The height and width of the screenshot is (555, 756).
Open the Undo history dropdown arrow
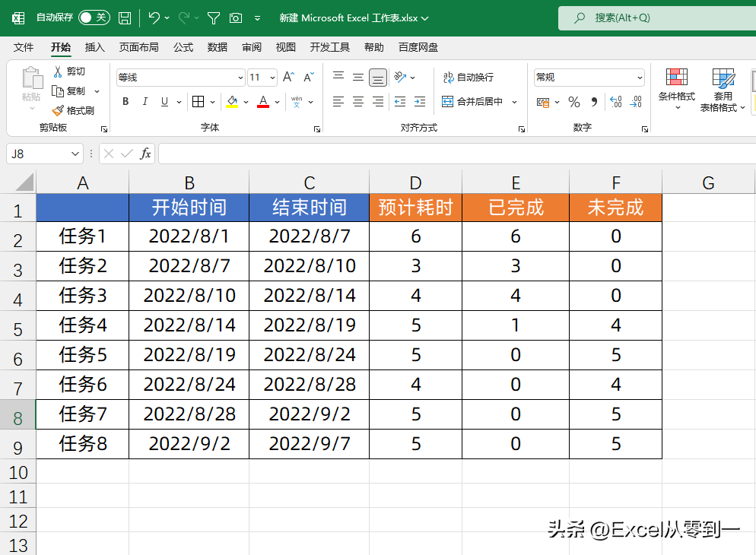point(167,17)
